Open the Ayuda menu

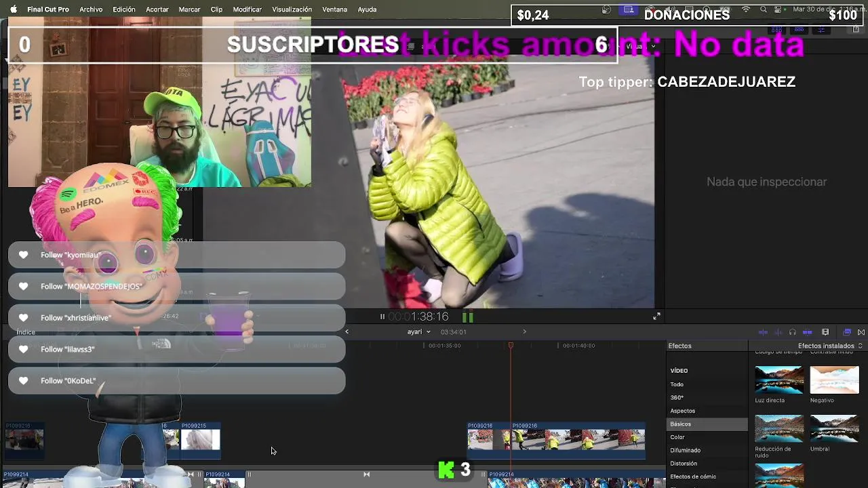[367, 9]
